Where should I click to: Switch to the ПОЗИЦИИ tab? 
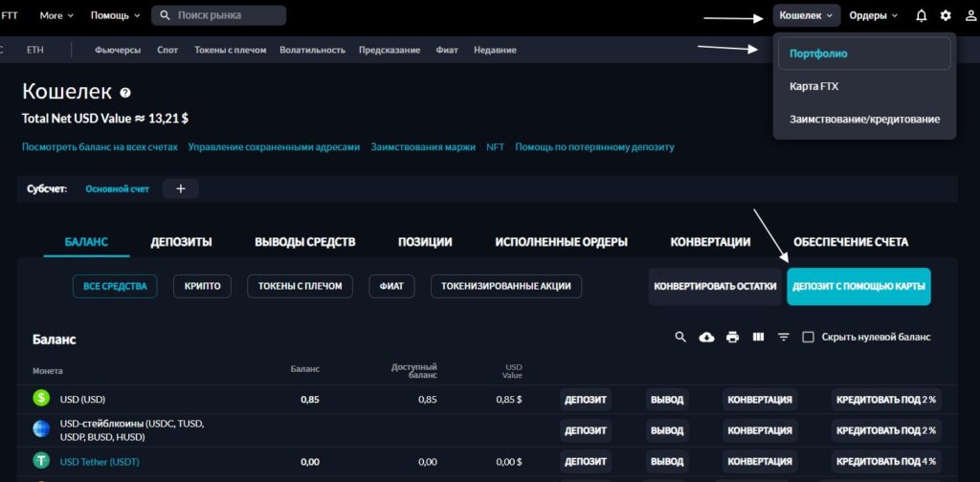tap(425, 242)
